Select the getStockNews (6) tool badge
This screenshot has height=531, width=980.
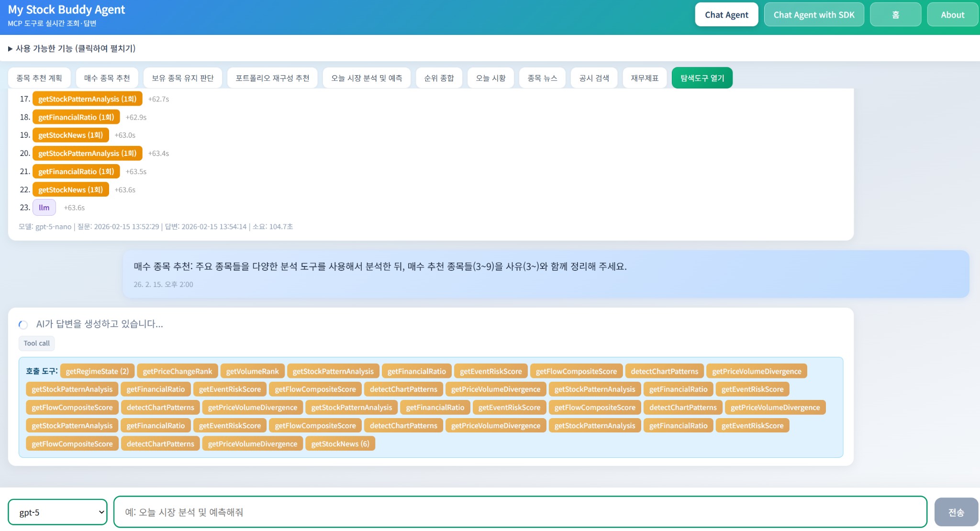(x=340, y=443)
